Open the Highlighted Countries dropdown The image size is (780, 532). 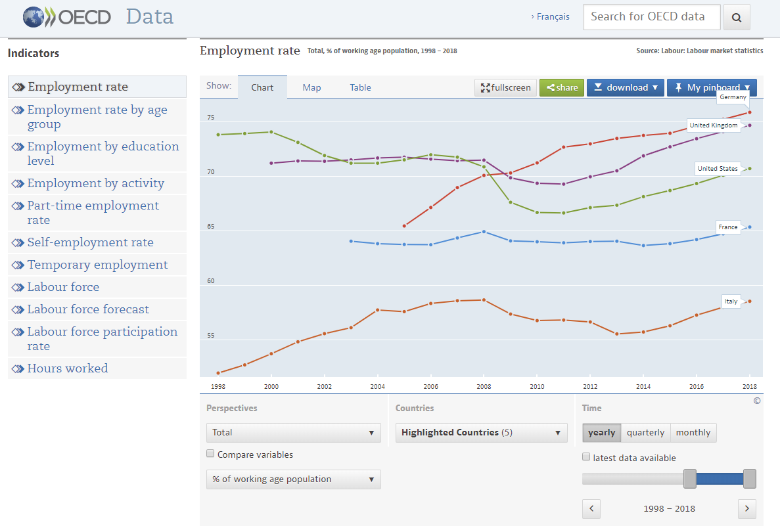click(481, 432)
